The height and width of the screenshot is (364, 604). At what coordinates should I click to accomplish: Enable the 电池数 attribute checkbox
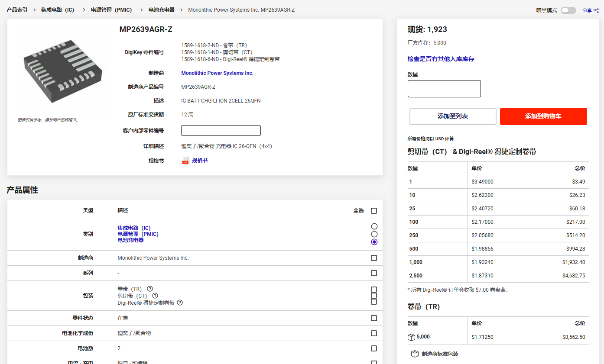click(374, 348)
